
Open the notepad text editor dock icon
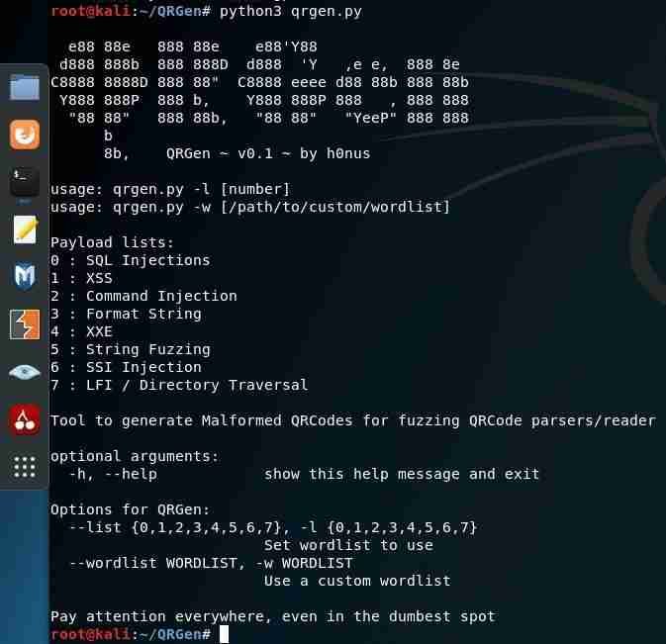click(25, 230)
